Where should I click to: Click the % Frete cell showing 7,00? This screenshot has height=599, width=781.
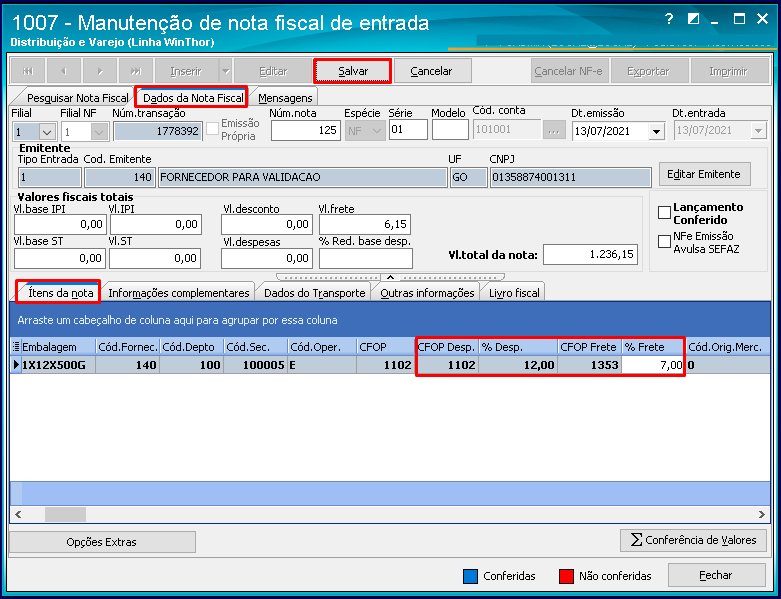tap(652, 365)
